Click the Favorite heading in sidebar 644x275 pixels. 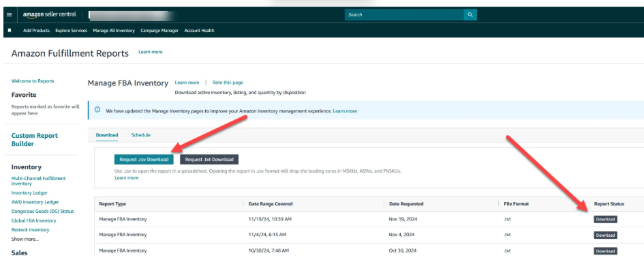pos(24,95)
